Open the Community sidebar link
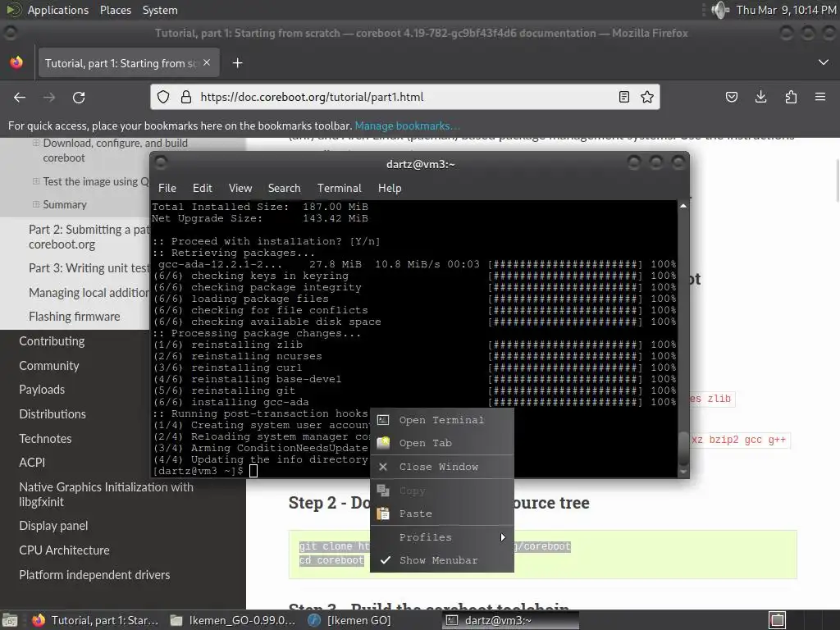Viewport: 840px width, 630px height. tap(48, 365)
